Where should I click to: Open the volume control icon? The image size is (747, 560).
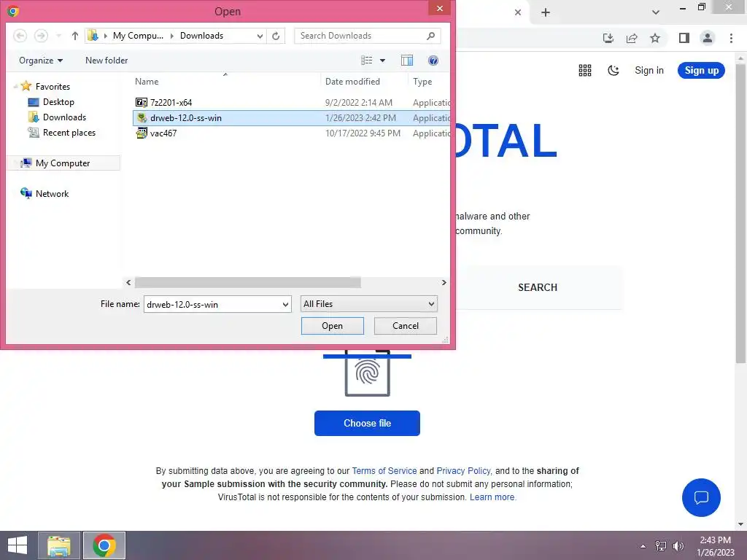coord(678,546)
